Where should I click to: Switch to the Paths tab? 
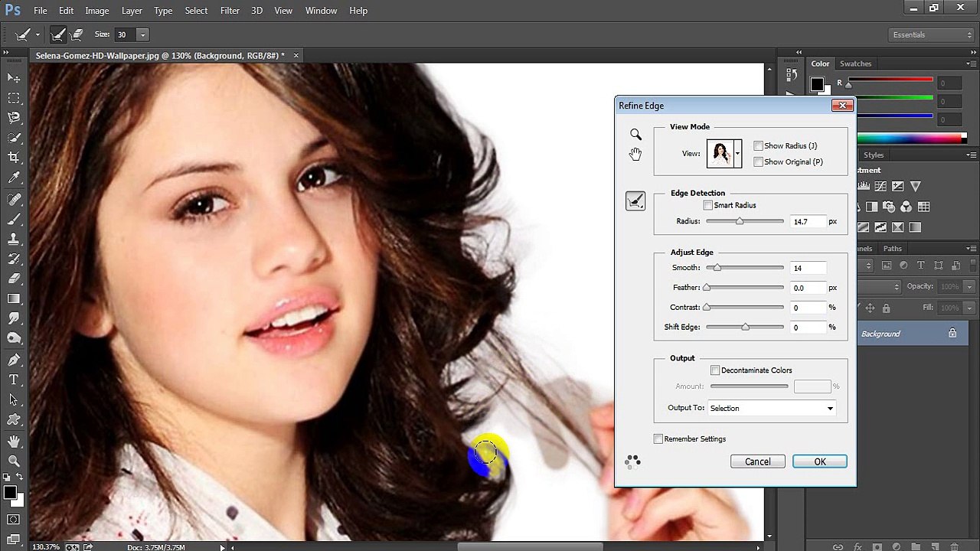point(893,248)
